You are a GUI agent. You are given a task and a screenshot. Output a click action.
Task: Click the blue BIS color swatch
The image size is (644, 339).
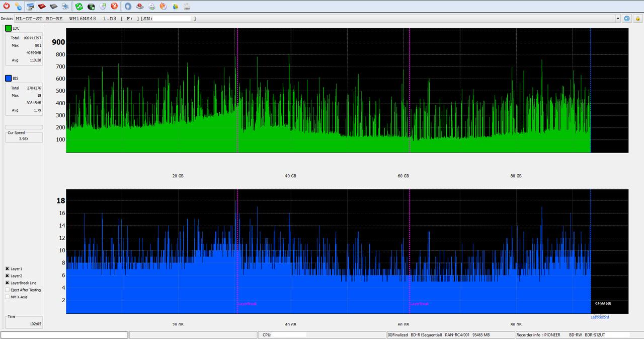coord(8,78)
